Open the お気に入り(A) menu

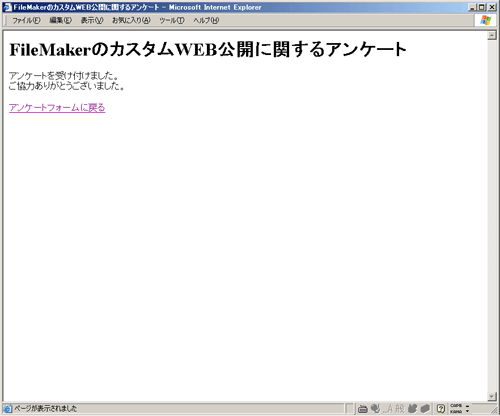point(131,20)
